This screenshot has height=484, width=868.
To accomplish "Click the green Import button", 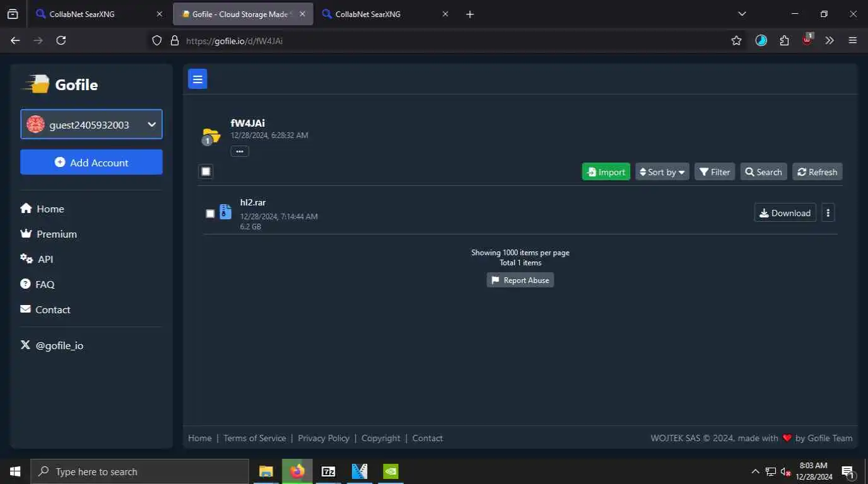I will coord(606,171).
